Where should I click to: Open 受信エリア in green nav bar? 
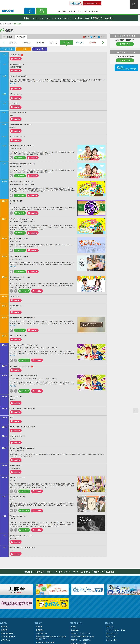pyautogui.click(x=98, y=18)
